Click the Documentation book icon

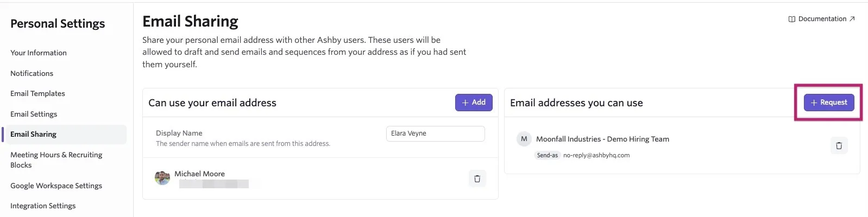pos(792,19)
